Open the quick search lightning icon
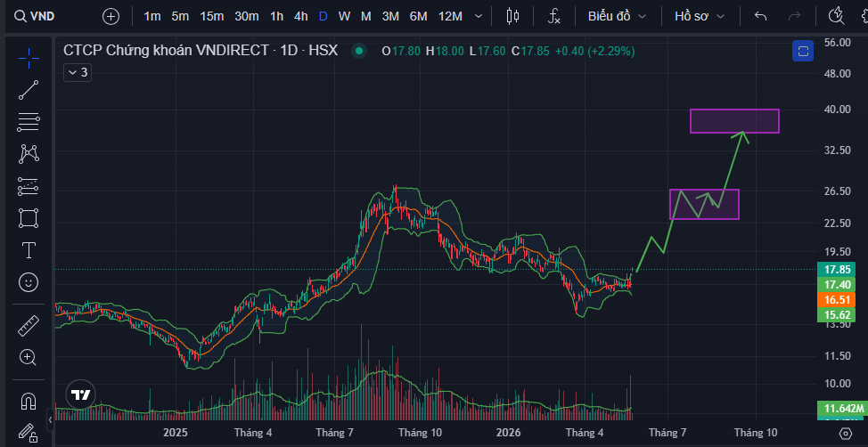Viewport: 868px width, 447px height. (836, 17)
